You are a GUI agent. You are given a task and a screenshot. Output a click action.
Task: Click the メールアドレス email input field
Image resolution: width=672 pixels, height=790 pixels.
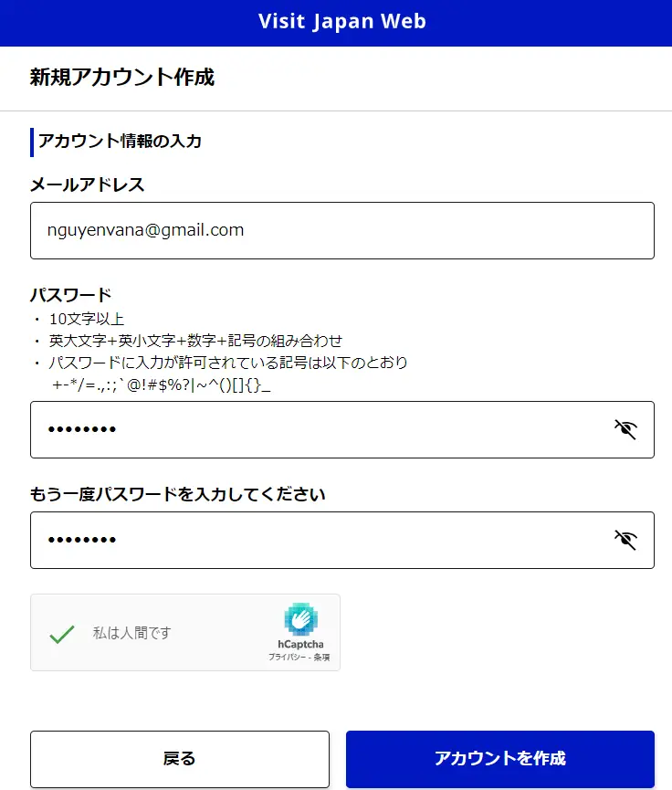tap(341, 230)
